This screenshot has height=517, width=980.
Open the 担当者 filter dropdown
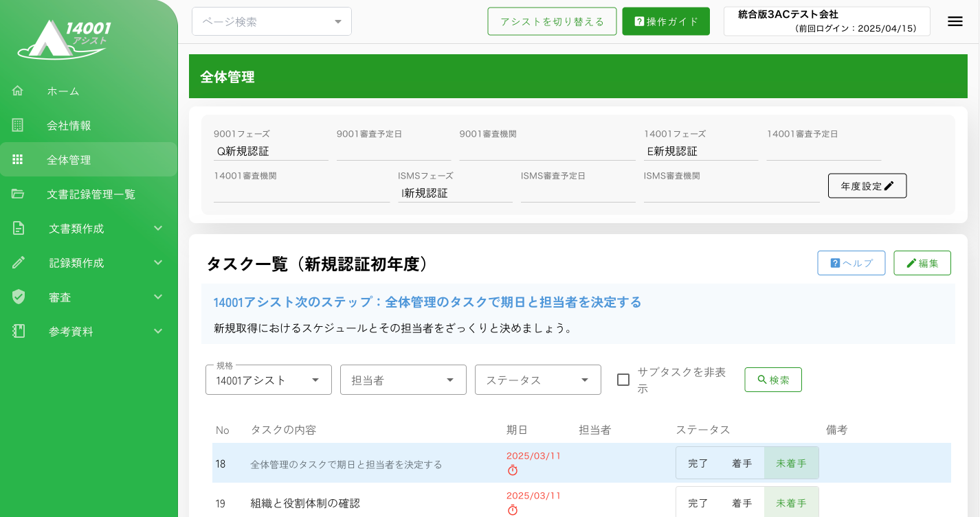tap(403, 380)
